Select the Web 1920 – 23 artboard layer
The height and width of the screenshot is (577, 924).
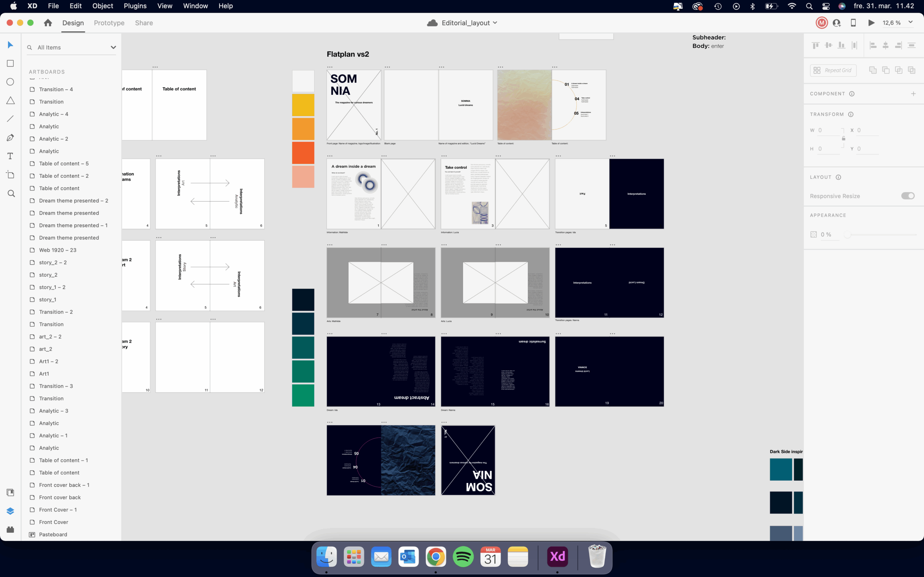(x=58, y=250)
